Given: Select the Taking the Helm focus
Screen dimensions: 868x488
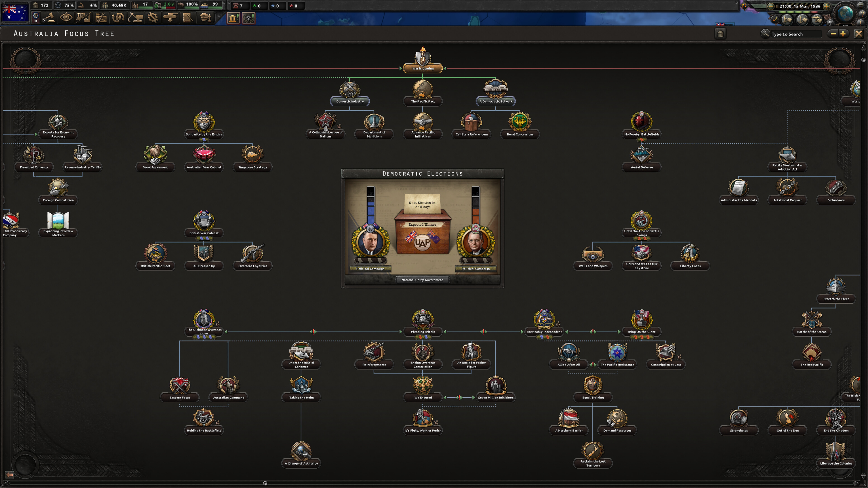Looking at the screenshot, I should pyautogui.click(x=301, y=389).
